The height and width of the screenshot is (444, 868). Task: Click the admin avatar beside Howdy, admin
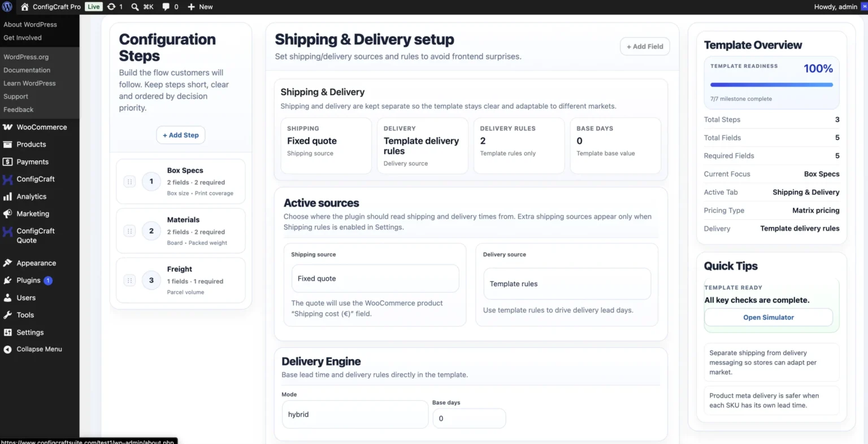865,7
